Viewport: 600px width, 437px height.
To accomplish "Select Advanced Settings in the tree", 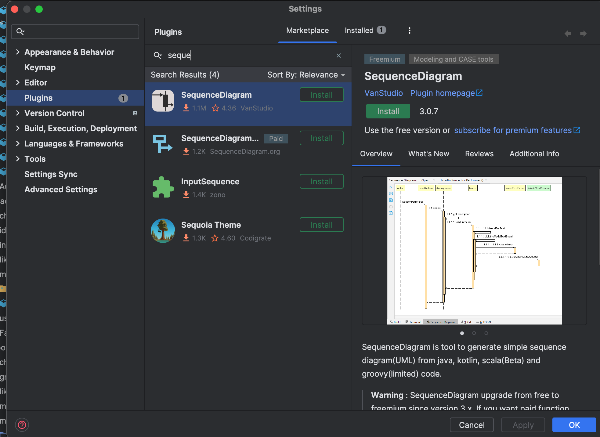I will pyautogui.click(x=61, y=190).
